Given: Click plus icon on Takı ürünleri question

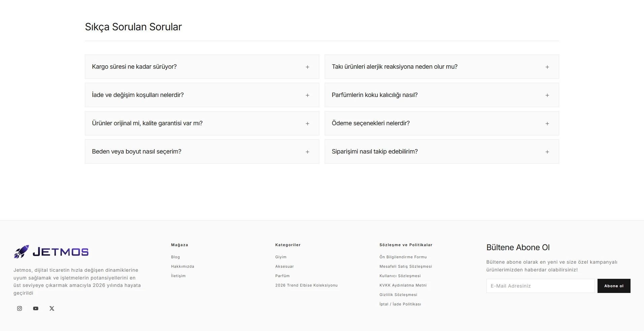Looking at the screenshot, I should point(547,67).
